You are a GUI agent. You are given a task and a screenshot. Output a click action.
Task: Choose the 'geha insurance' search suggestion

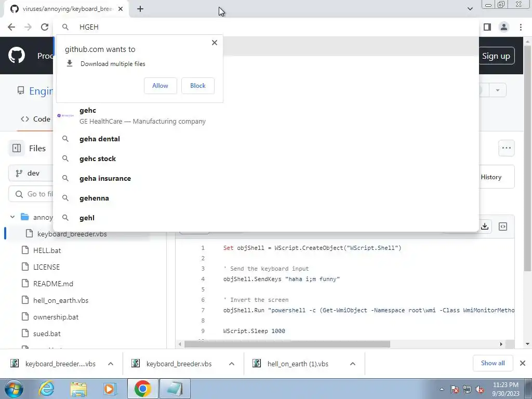[266, 178]
